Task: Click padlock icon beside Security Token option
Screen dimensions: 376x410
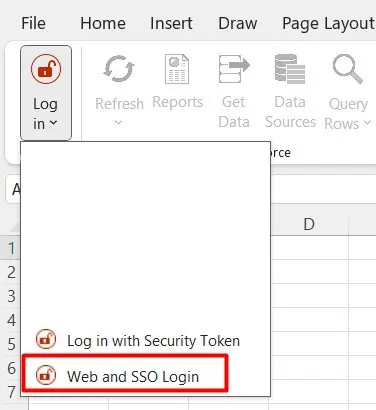Action: click(46, 339)
